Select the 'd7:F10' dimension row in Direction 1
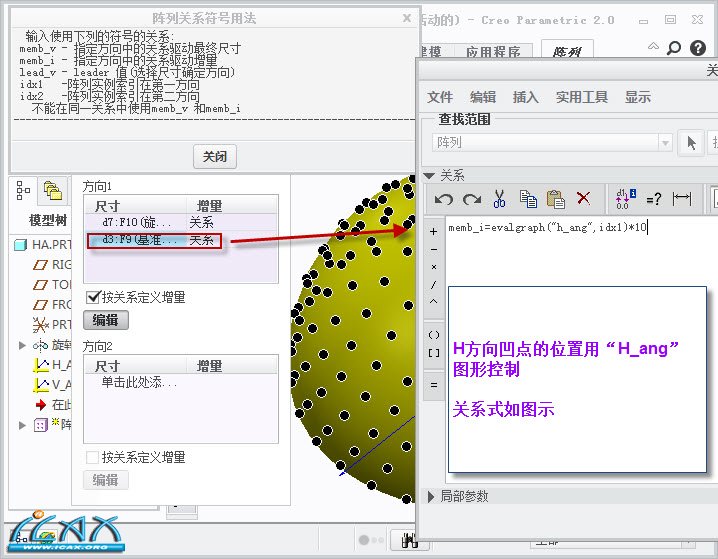The height and width of the screenshot is (559, 718). tap(181, 223)
